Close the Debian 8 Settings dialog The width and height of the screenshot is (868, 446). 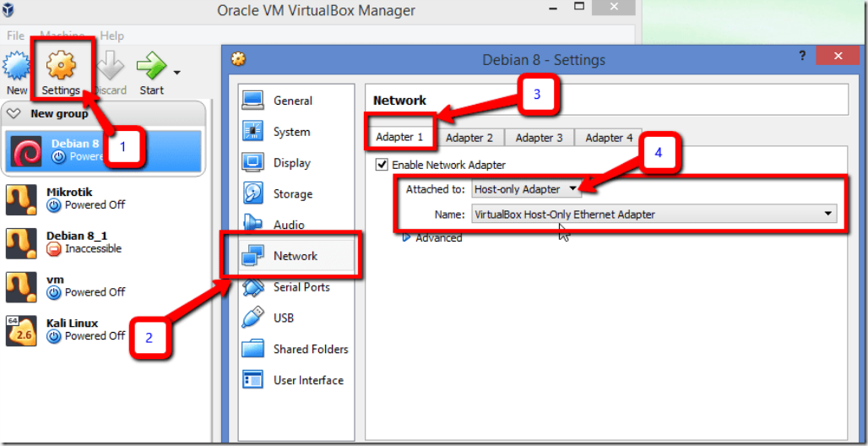point(838,56)
